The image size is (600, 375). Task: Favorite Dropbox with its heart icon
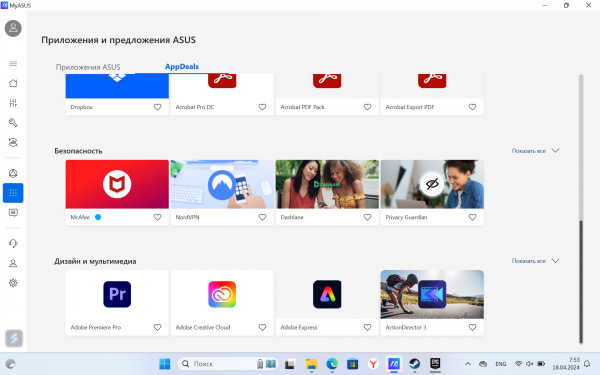pyautogui.click(x=157, y=107)
